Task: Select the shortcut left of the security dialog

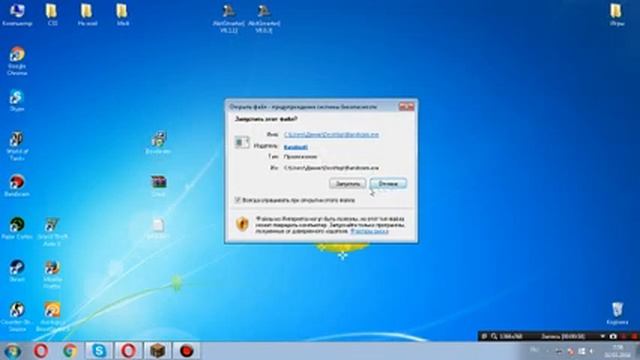Action: [158, 142]
